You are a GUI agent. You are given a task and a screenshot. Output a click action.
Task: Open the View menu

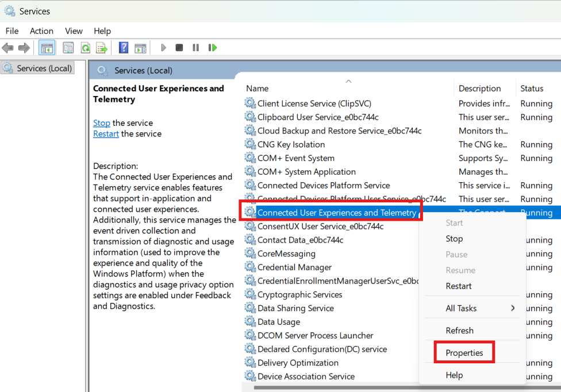click(74, 31)
